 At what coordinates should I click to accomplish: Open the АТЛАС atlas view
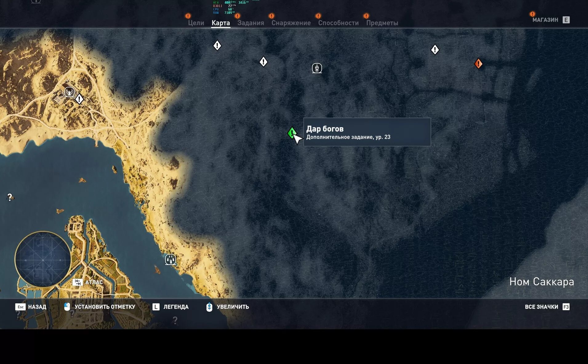pos(94,282)
